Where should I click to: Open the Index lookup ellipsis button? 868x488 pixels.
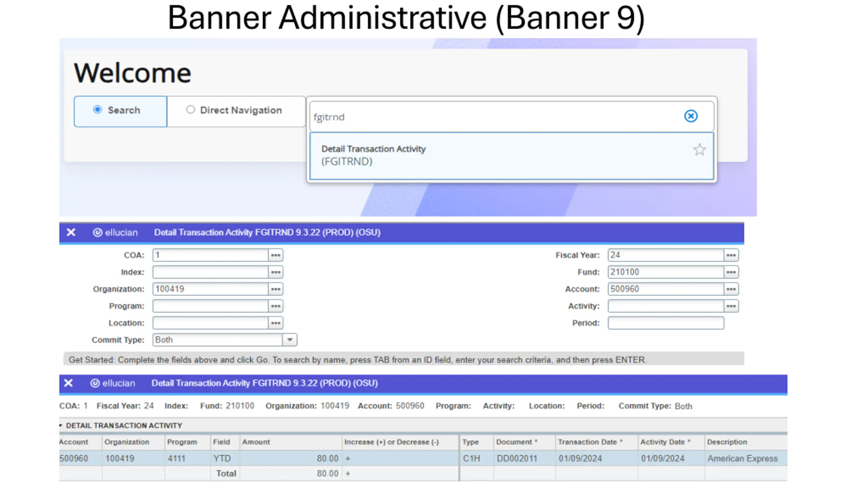[276, 272]
